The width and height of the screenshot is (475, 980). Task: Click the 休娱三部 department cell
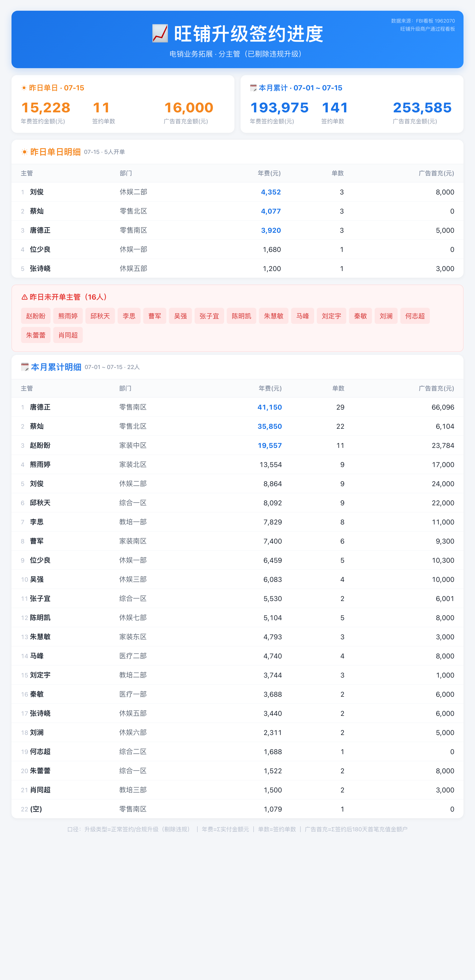[133, 579]
